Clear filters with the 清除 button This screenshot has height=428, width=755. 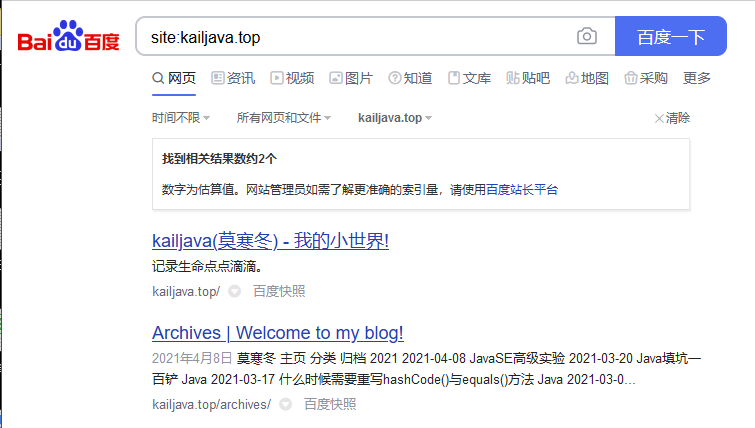click(672, 118)
